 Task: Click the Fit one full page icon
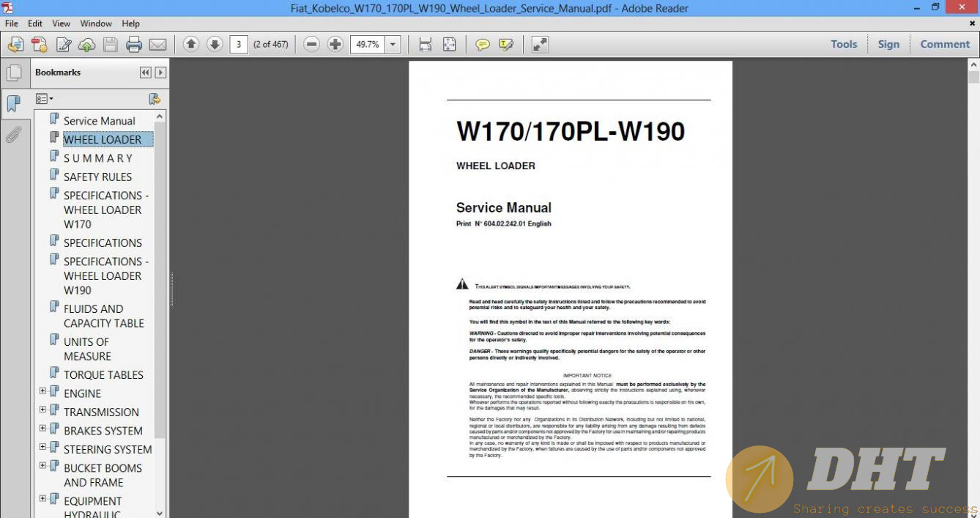pyautogui.click(x=449, y=45)
